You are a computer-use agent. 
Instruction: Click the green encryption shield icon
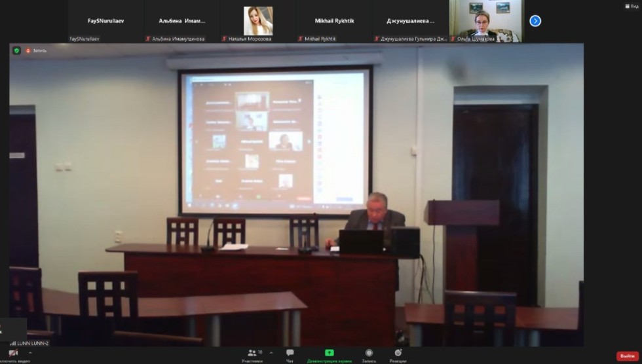point(16,50)
